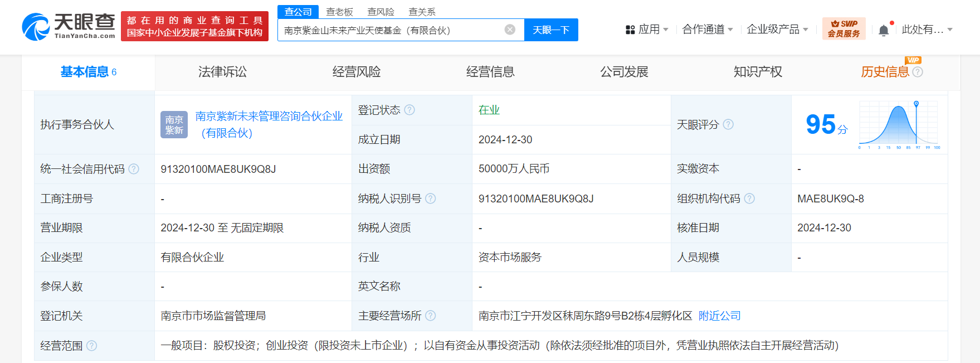Click help icon next to 组织机构代码
This screenshot has width=980, height=363.
[749, 199]
